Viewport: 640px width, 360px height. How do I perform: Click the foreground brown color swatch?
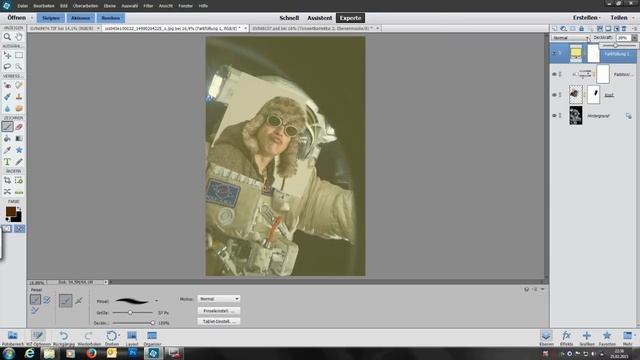[x=10, y=211]
